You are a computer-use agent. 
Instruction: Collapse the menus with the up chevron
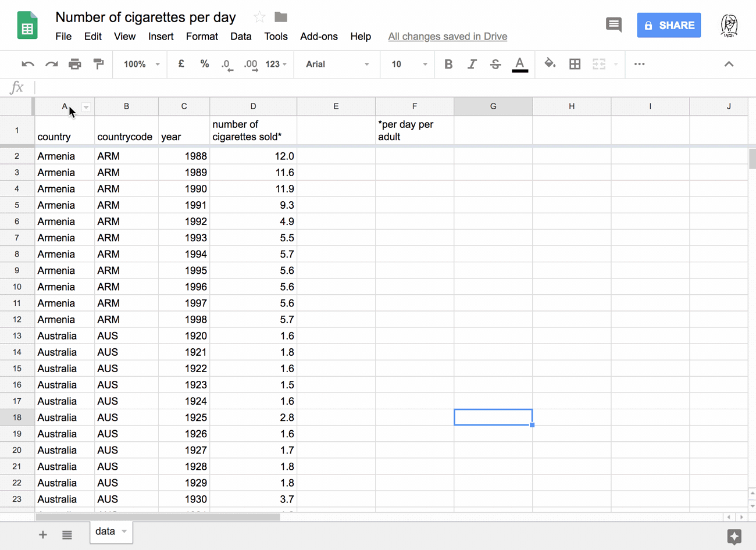point(729,64)
